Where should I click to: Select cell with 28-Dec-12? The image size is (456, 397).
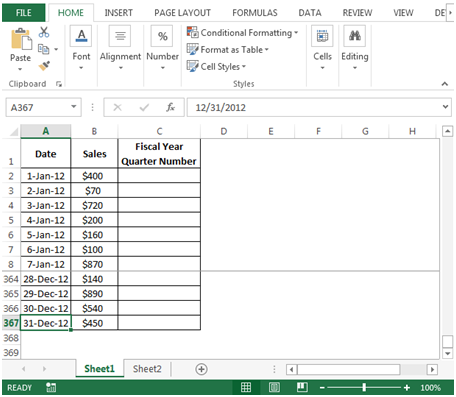point(46,279)
